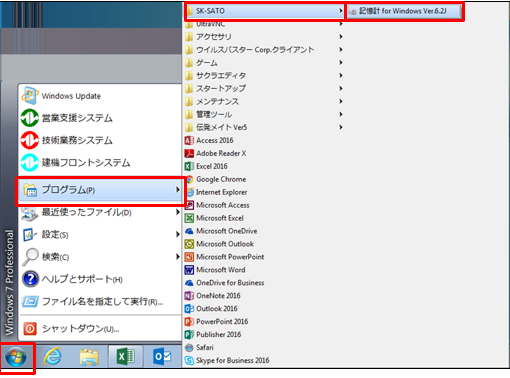
Task: Expand arrow beside 検索(C)
Action: coord(177,257)
